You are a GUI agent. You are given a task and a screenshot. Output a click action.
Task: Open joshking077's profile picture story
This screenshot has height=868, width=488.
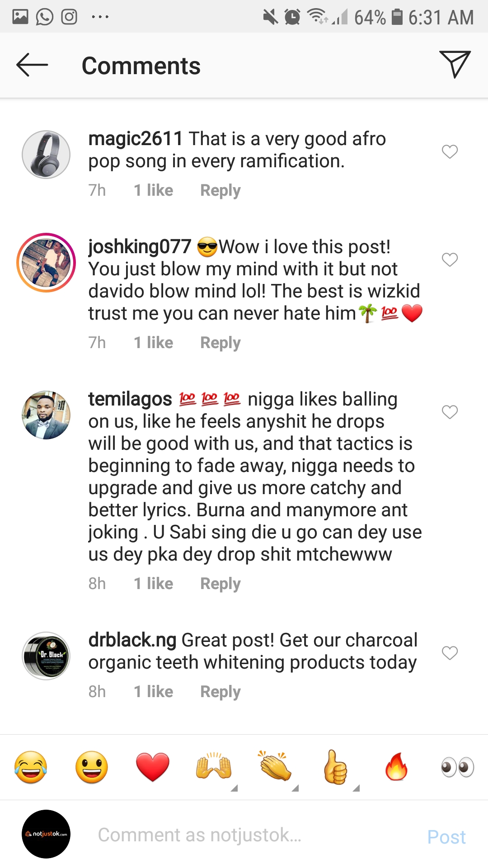click(46, 263)
